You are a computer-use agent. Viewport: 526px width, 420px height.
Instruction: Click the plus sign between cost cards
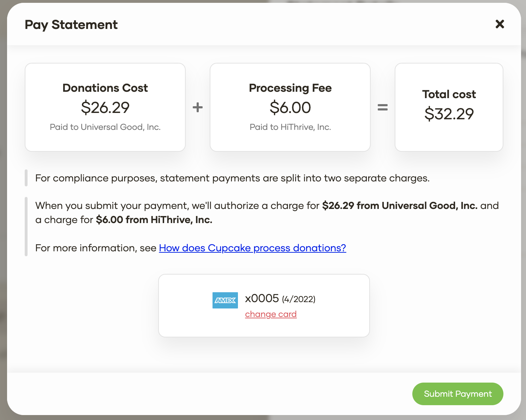(x=198, y=107)
